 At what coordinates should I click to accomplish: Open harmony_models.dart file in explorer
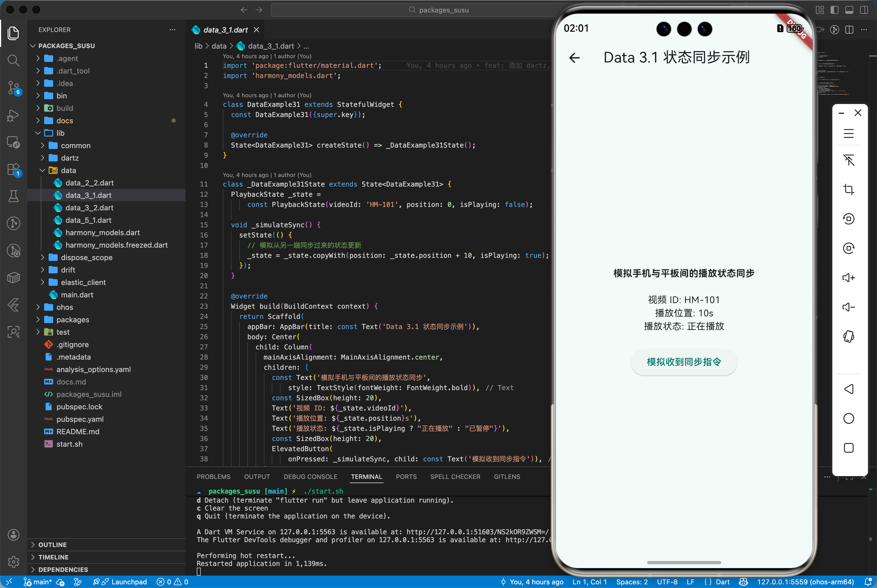tap(102, 233)
